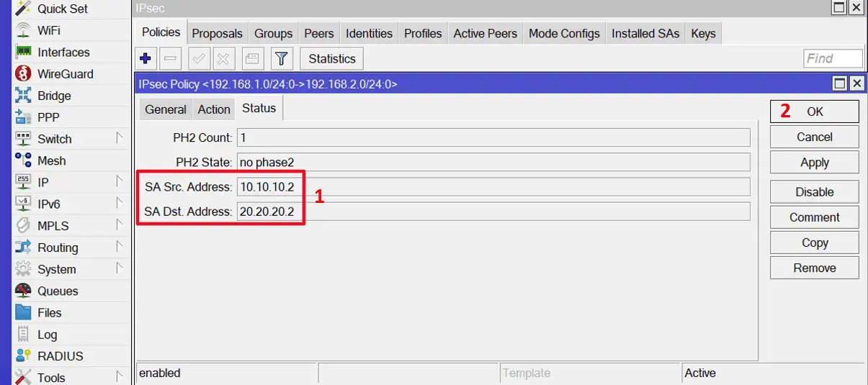Open the Peers tab
The image size is (868, 385).
(319, 33)
